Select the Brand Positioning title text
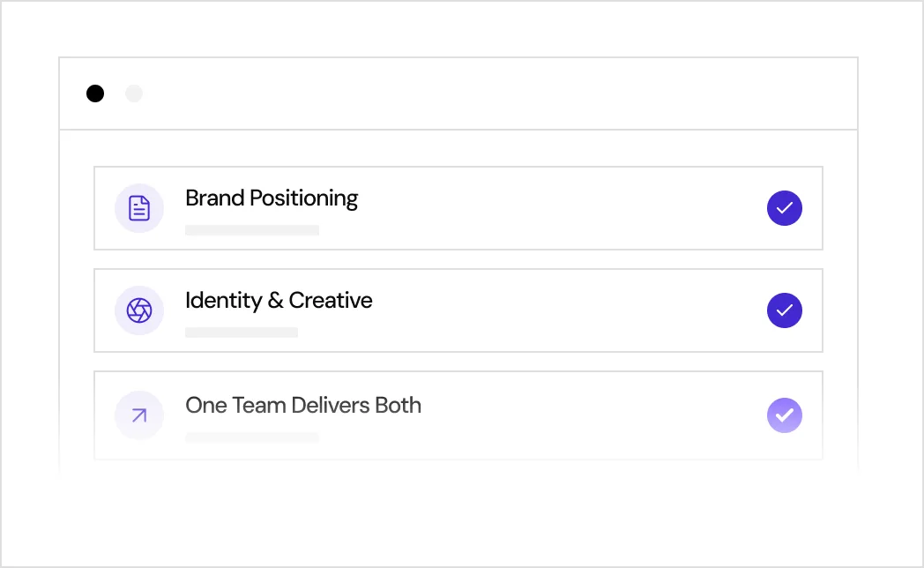 272,198
